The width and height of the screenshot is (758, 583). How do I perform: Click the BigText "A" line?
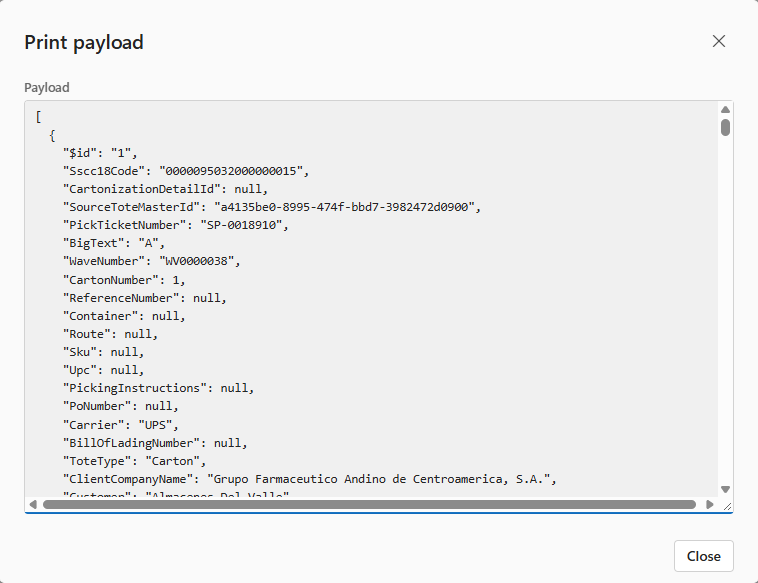click(114, 243)
